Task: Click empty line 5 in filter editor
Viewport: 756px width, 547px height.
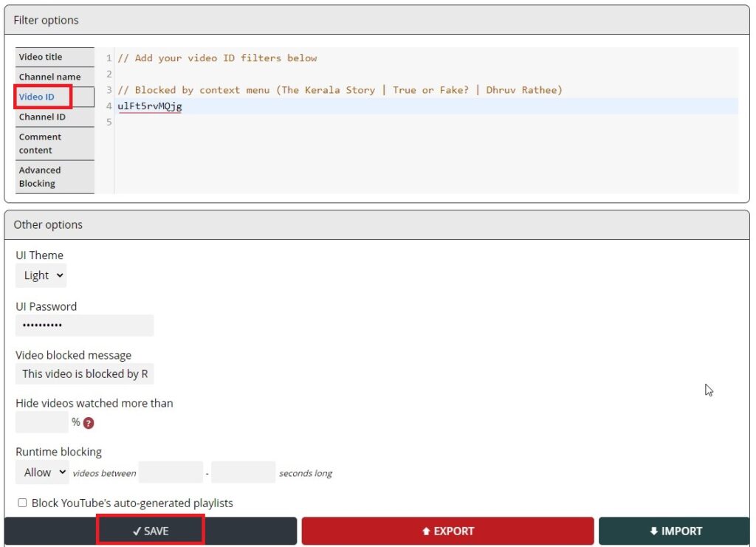Action: (x=295, y=123)
